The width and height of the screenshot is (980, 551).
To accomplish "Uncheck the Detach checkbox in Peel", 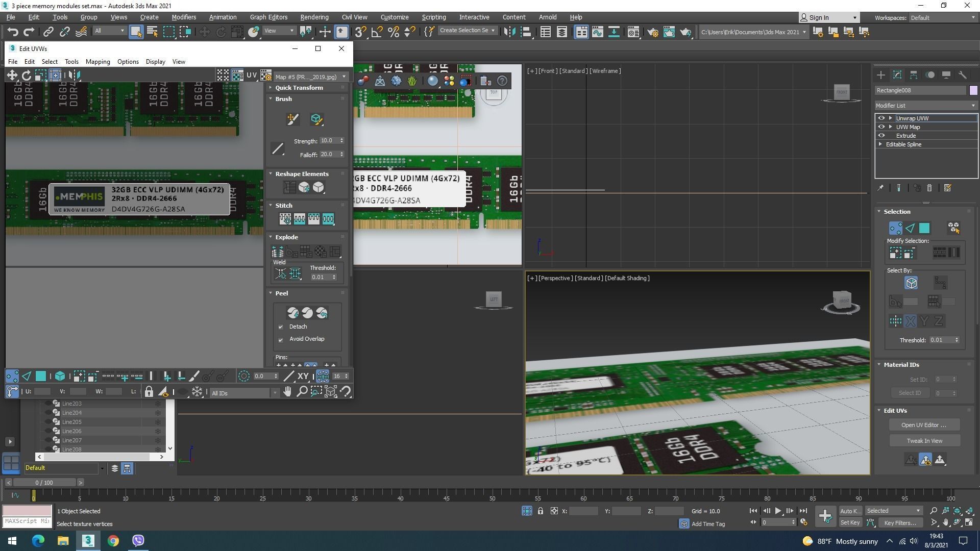I will (281, 327).
